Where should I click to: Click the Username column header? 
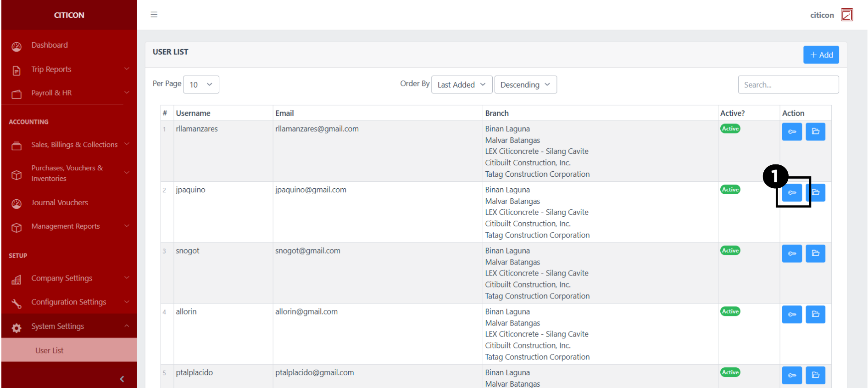pyautogui.click(x=193, y=113)
